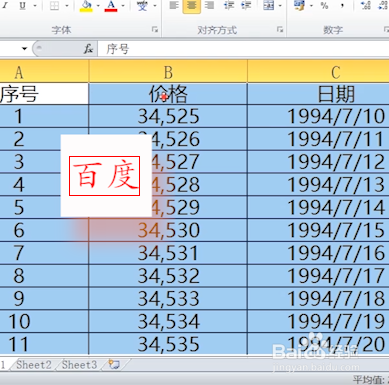The height and width of the screenshot is (385, 389).
Task: Select date cell 1994/7/12
Action: [318, 162]
